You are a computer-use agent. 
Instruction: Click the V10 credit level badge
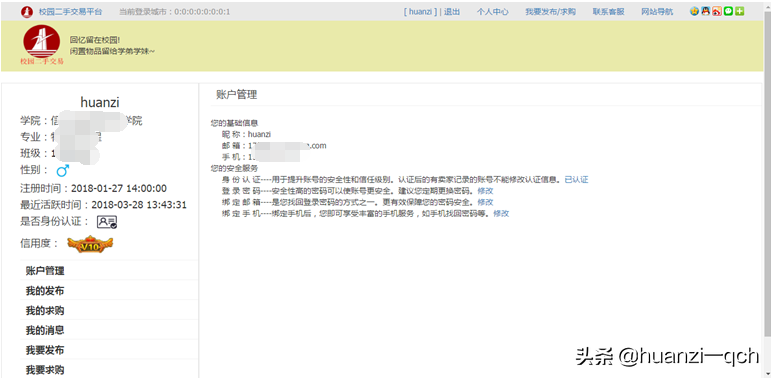(x=90, y=244)
